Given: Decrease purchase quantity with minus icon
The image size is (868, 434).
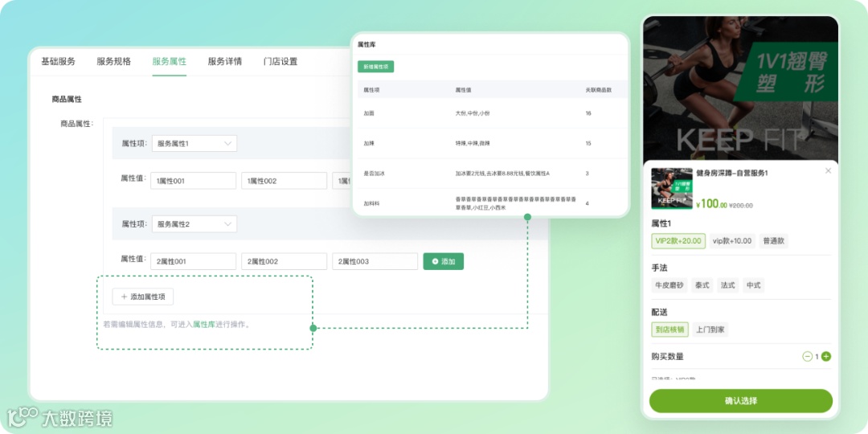Looking at the screenshot, I should pos(807,357).
